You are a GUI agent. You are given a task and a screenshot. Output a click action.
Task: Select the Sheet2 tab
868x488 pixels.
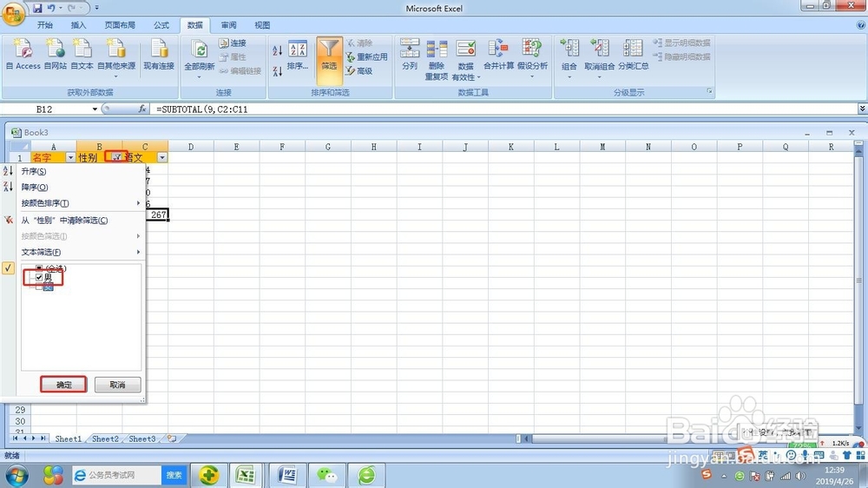105,439
